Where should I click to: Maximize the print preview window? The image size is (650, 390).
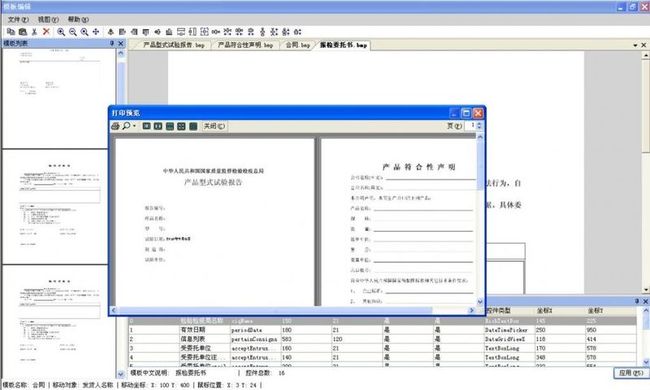pyautogui.click(x=466, y=113)
